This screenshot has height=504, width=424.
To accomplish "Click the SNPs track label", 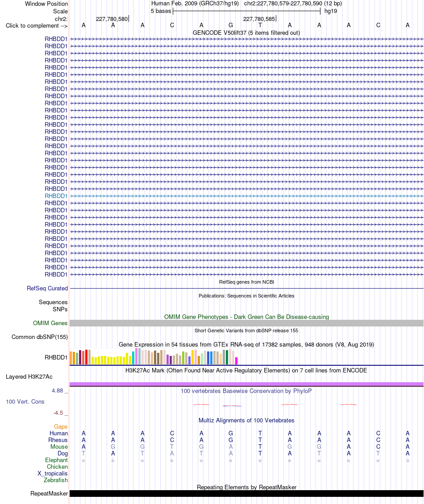I will click(x=60, y=309).
